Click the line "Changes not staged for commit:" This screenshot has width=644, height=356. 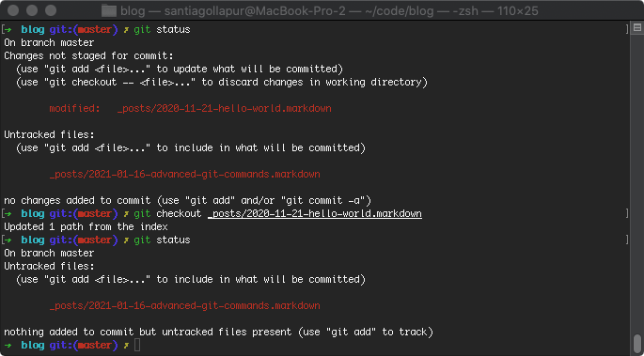tap(88, 55)
